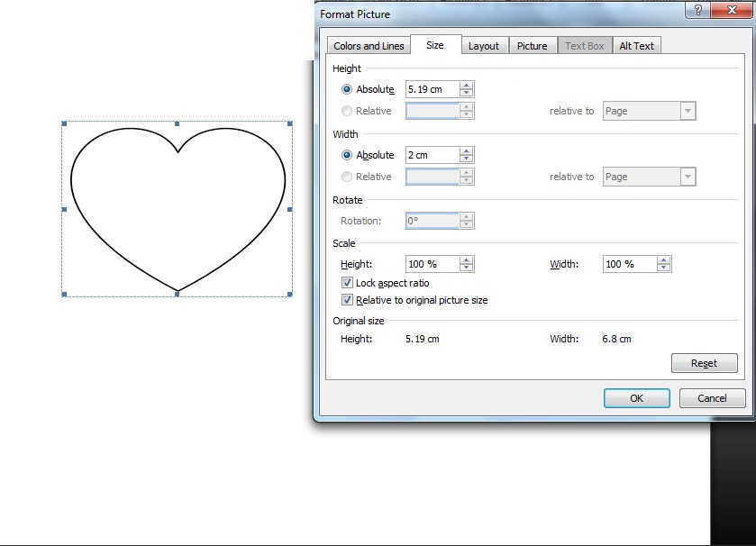Click the Cancel button

tap(712, 398)
